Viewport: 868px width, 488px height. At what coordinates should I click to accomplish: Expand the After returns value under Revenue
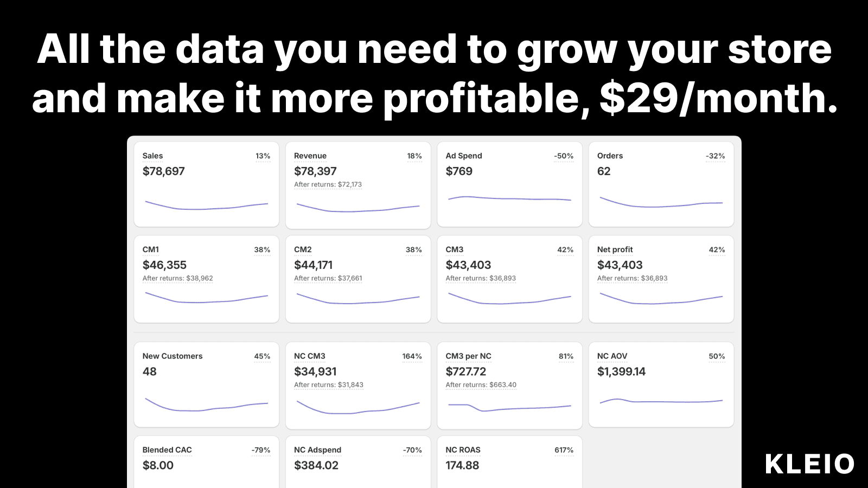[328, 184]
